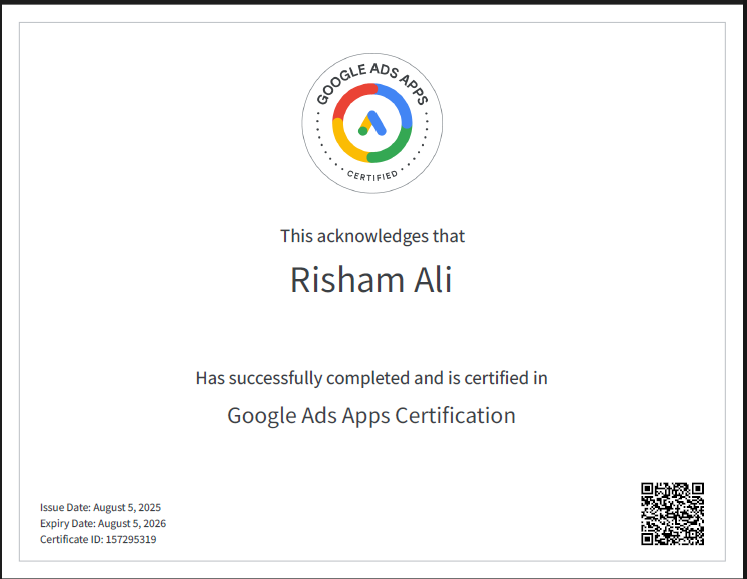Viewport: 747px width, 579px height.
Task: Click the top-left corner square of QR code
Action: coord(650,491)
